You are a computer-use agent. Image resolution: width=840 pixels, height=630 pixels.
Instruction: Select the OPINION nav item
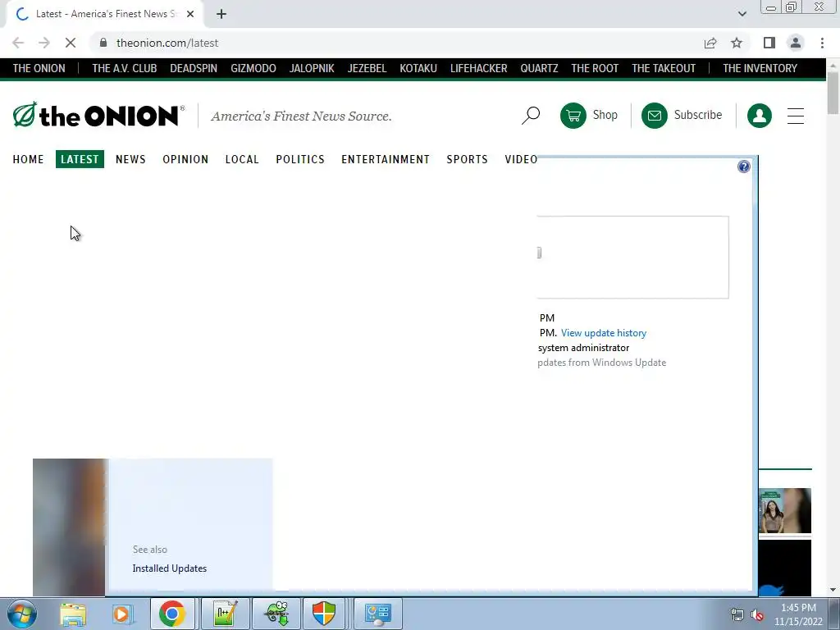coord(185,159)
